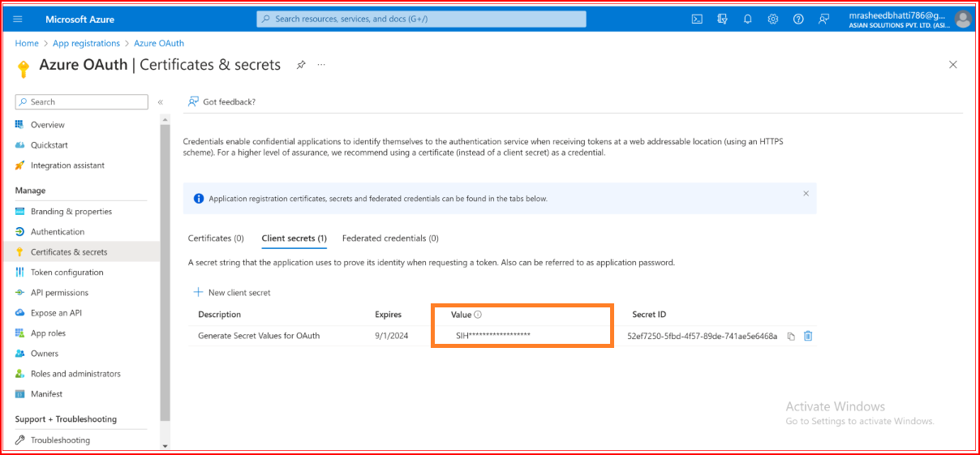This screenshot has height=455, width=980.
Task: Open the Azure OAuth breadcrumb link
Action: [159, 44]
